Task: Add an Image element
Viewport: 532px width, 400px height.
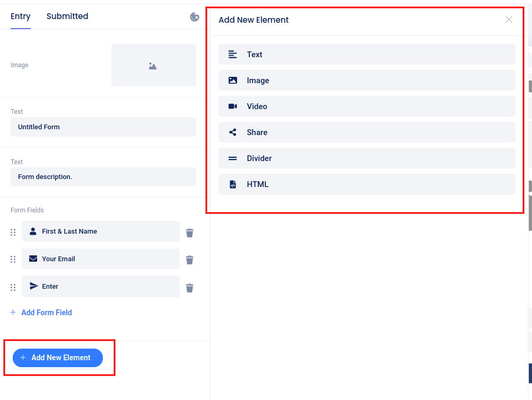Action: [x=367, y=81]
